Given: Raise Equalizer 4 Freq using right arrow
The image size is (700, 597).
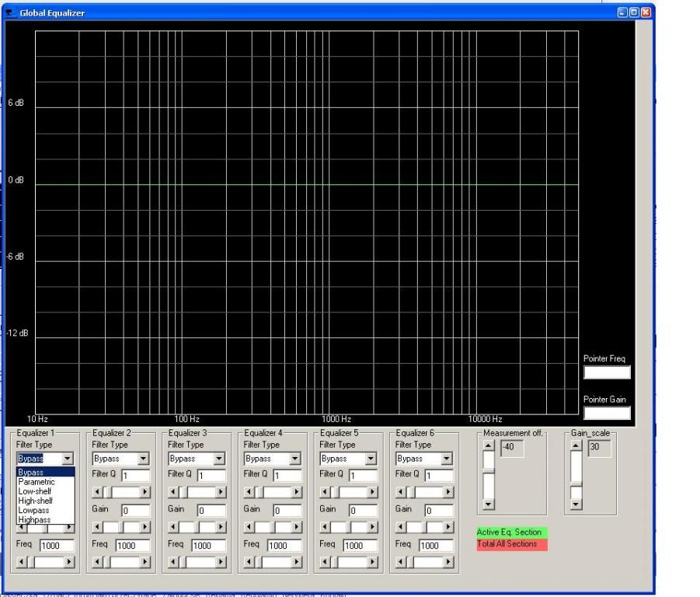Looking at the screenshot, I should 297,562.
